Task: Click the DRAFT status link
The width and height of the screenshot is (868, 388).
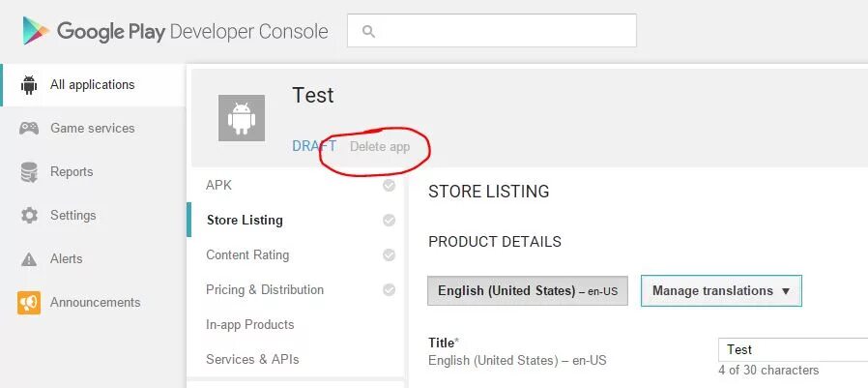Action: (313, 146)
